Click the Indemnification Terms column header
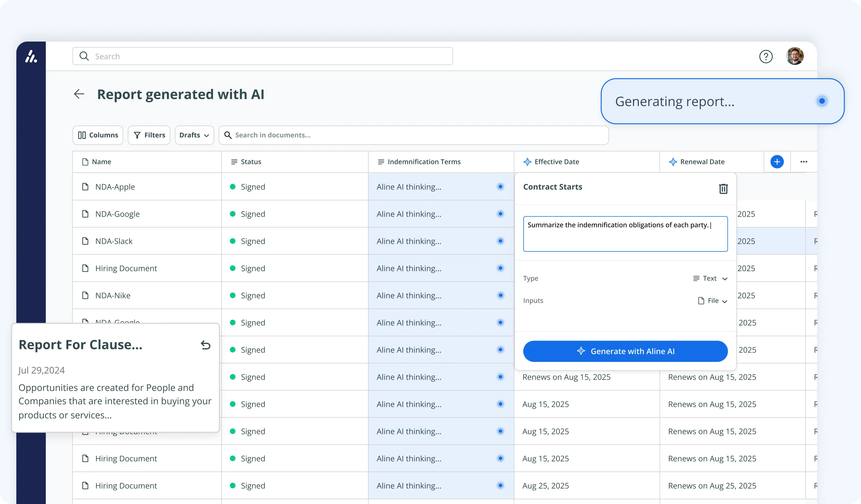861x504 pixels. 424,162
